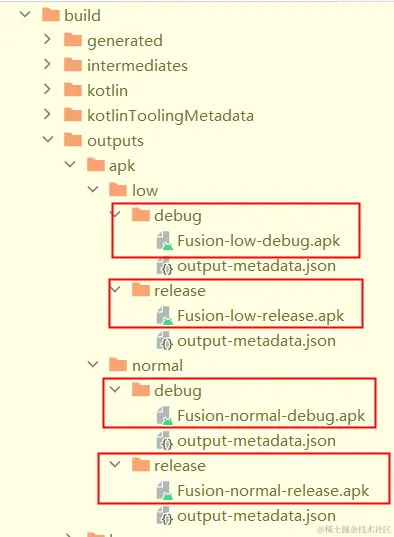This screenshot has width=394, height=537.
Task: Collapse the normal flavor folder
Action: (93, 364)
